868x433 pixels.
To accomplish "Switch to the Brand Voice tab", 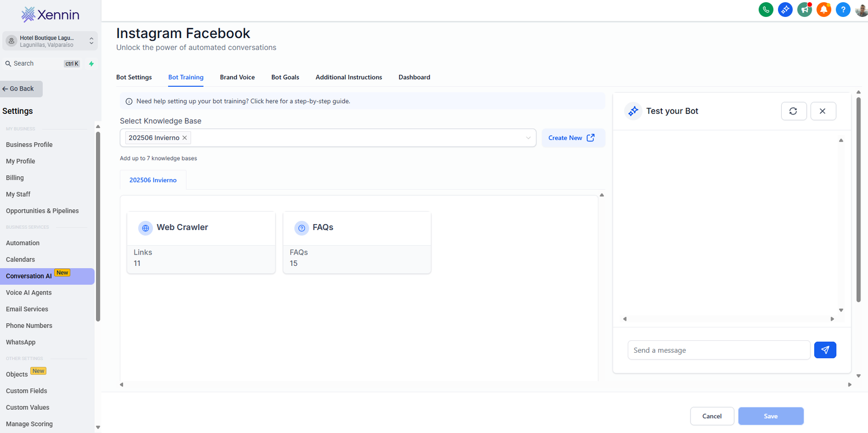I will pos(237,77).
